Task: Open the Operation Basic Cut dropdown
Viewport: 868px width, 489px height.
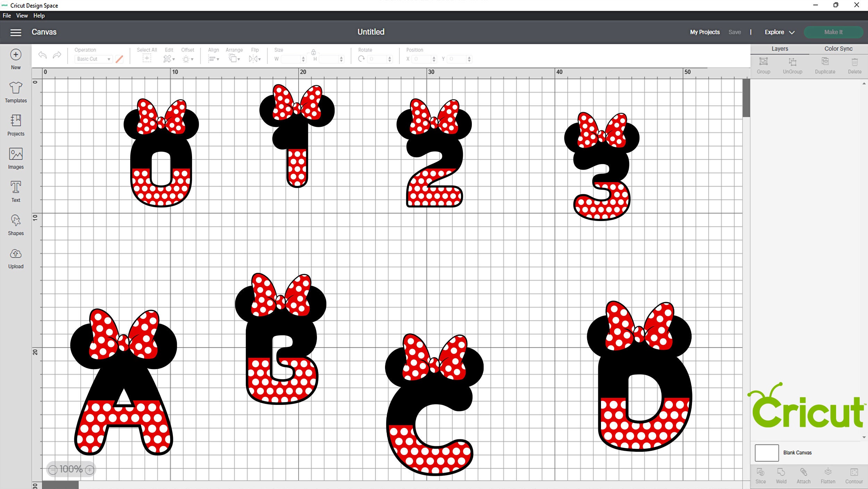Action: pos(93,59)
